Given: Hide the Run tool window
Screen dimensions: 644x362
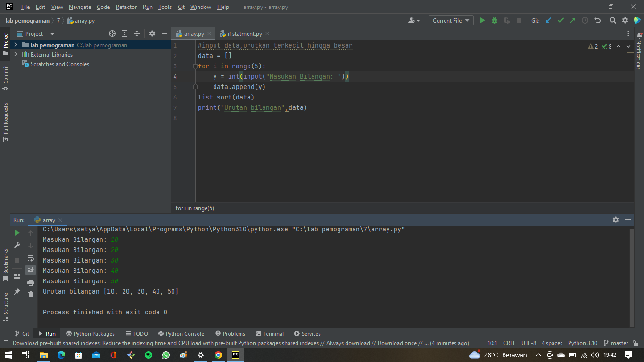Looking at the screenshot, I should 628,220.
